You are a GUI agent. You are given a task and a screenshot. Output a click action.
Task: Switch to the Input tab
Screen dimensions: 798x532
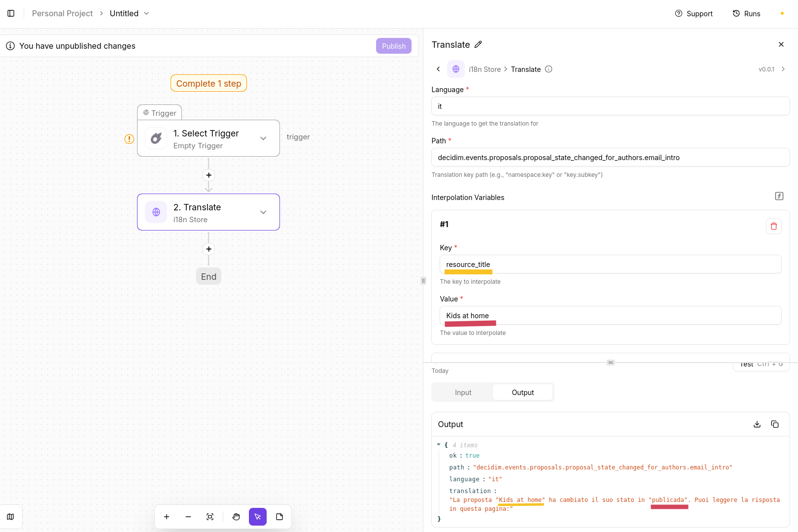pyautogui.click(x=463, y=393)
